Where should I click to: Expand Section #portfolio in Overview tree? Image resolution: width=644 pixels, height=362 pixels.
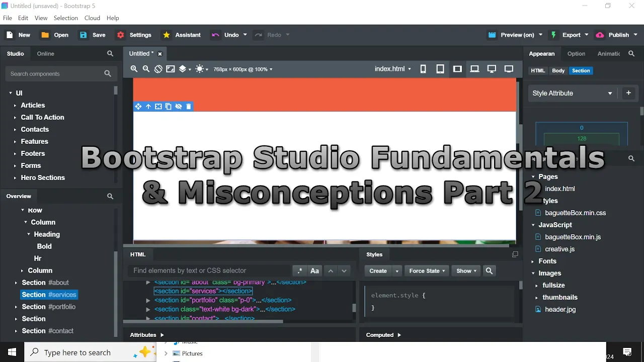coord(16,307)
